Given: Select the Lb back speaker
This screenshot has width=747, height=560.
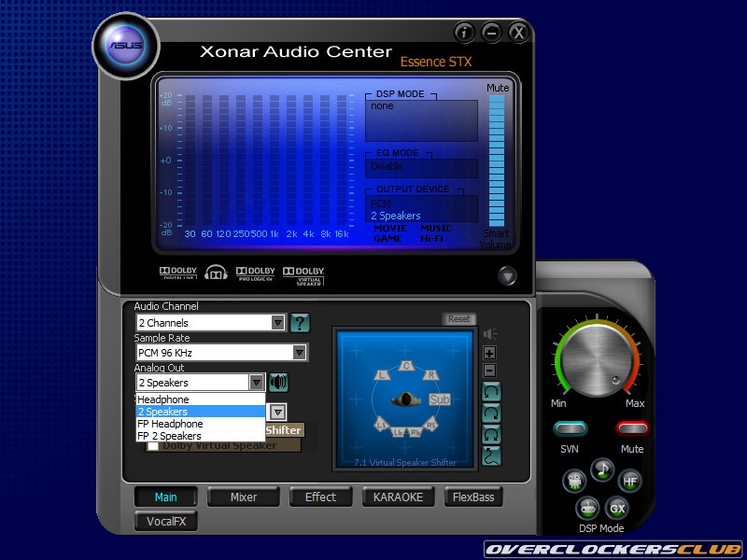Looking at the screenshot, I should pos(398,432).
